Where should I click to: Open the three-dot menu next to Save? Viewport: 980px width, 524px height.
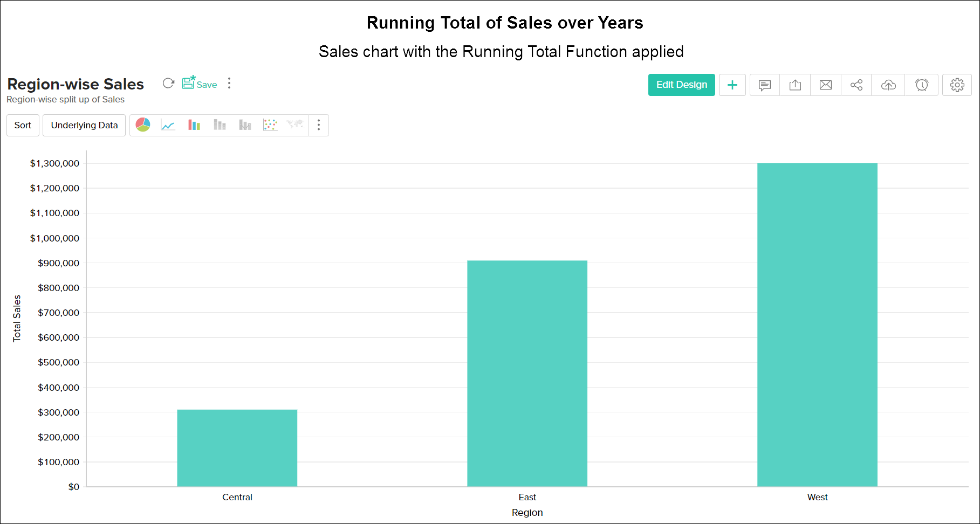click(x=229, y=84)
